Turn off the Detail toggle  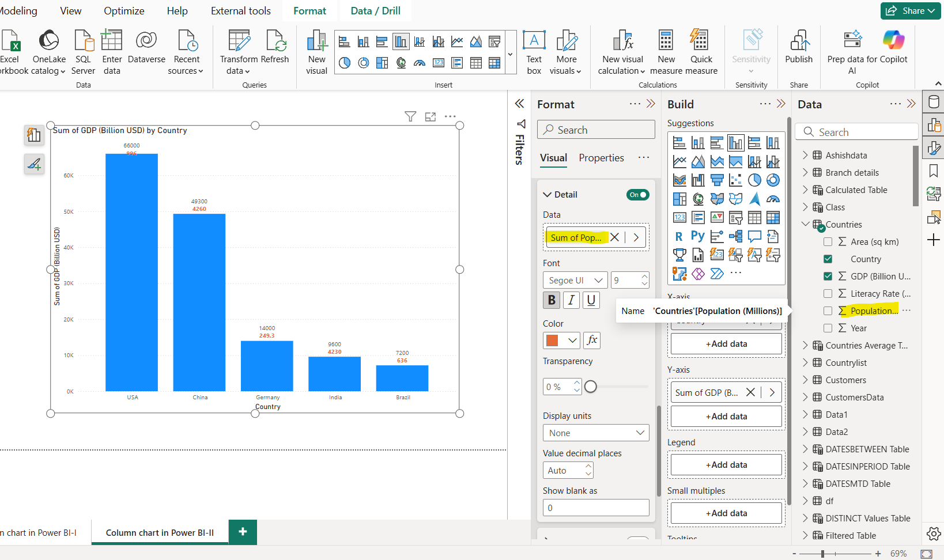[x=637, y=195]
